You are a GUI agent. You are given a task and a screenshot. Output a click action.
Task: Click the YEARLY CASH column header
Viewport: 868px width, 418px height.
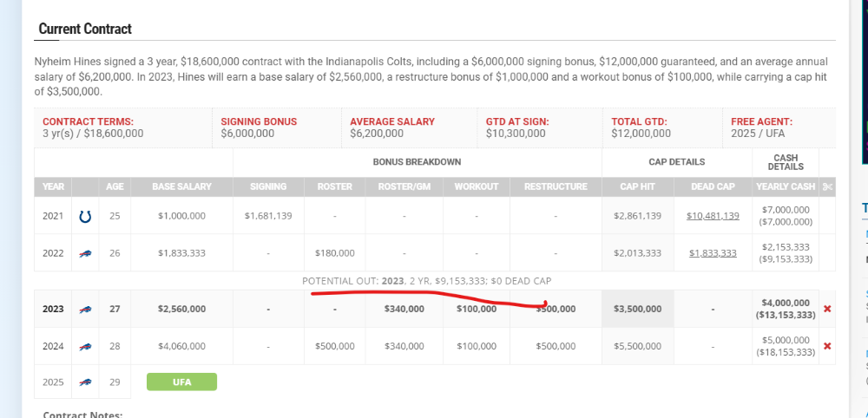pyautogui.click(x=786, y=186)
